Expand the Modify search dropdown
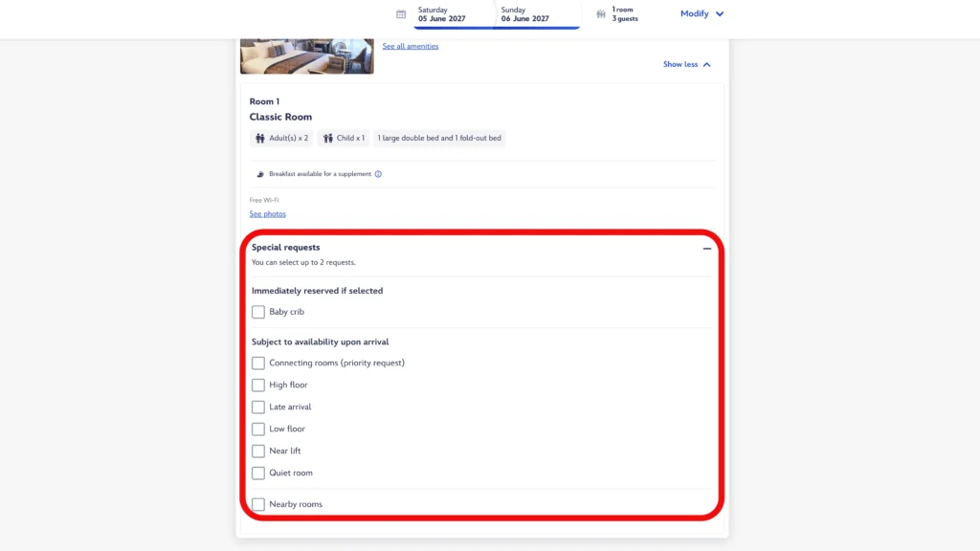 [x=702, y=13]
